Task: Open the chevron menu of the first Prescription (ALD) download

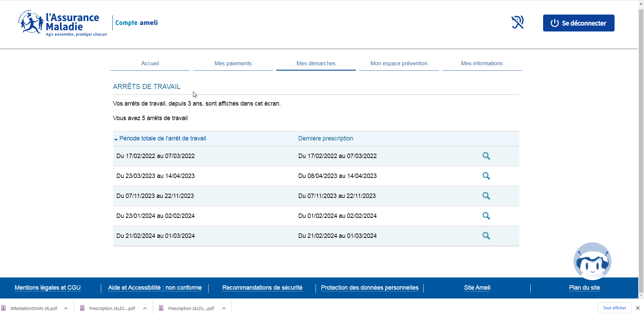Action: click(145, 308)
